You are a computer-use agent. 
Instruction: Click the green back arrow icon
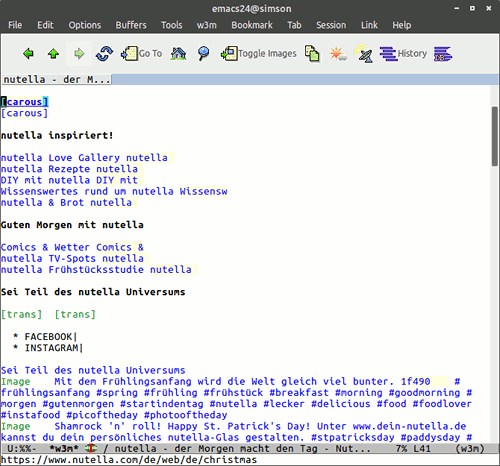click(28, 53)
